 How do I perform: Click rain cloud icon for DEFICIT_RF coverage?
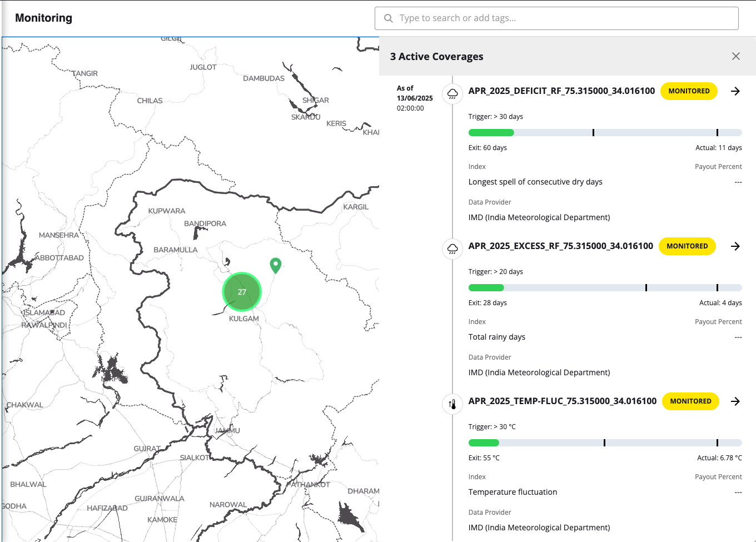tap(452, 93)
